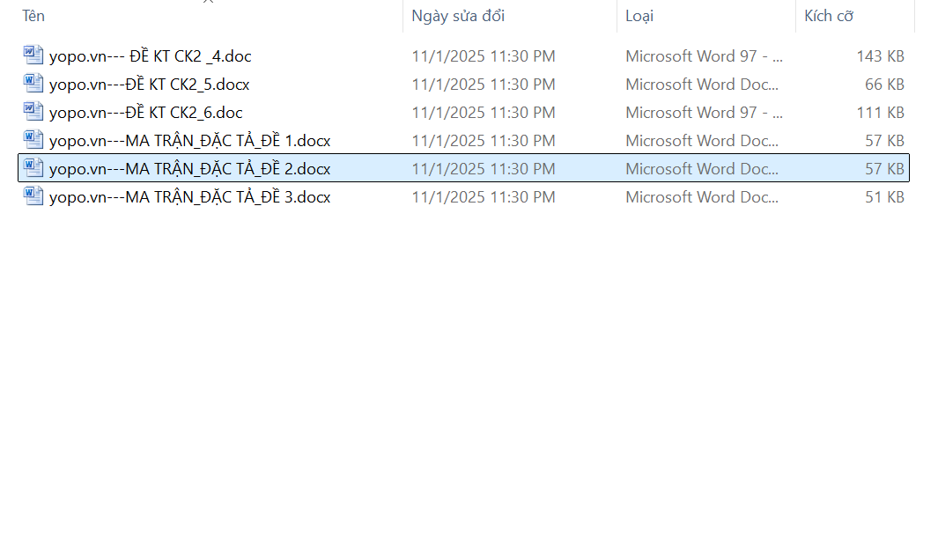Select the file icon for ĐỀ KT CK2_6.doc

click(33, 112)
